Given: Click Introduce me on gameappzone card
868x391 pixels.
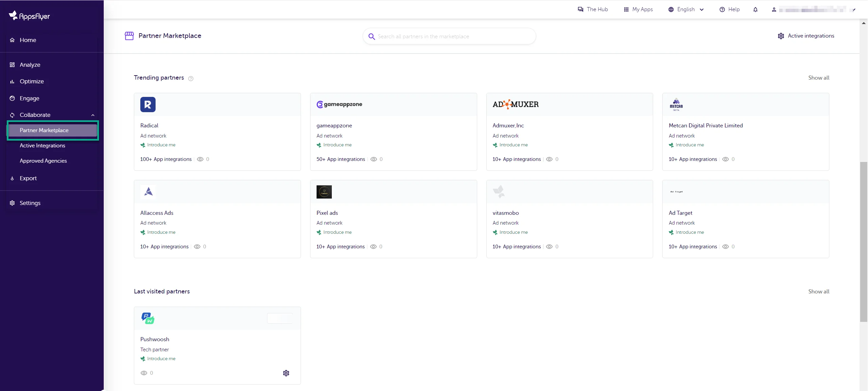Looking at the screenshot, I should click(x=337, y=145).
